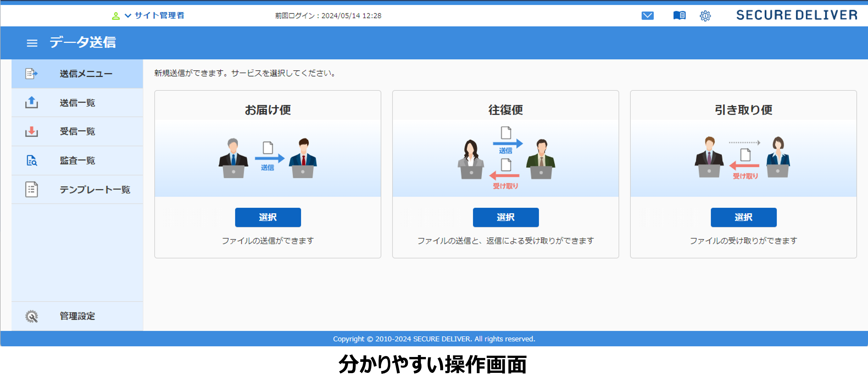The image size is (868, 389).
Task: Select 引き取り便 service
Action: click(745, 217)
